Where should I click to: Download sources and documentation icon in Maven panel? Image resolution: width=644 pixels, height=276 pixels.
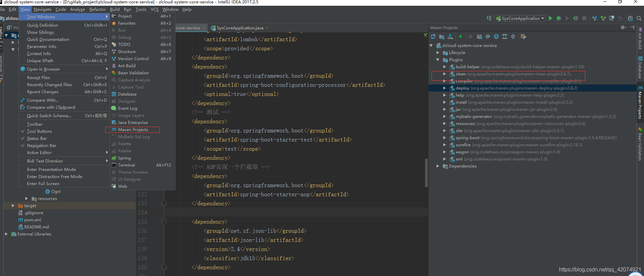[450, 36]
